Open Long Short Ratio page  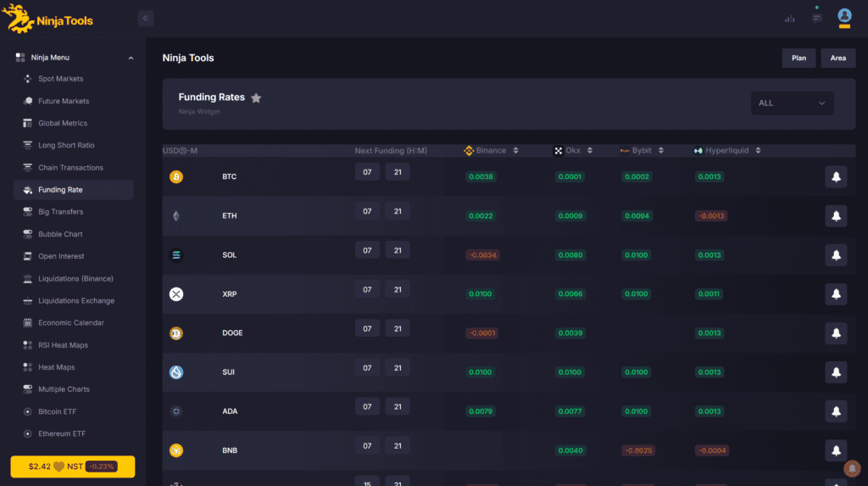(x=66, y=145)
